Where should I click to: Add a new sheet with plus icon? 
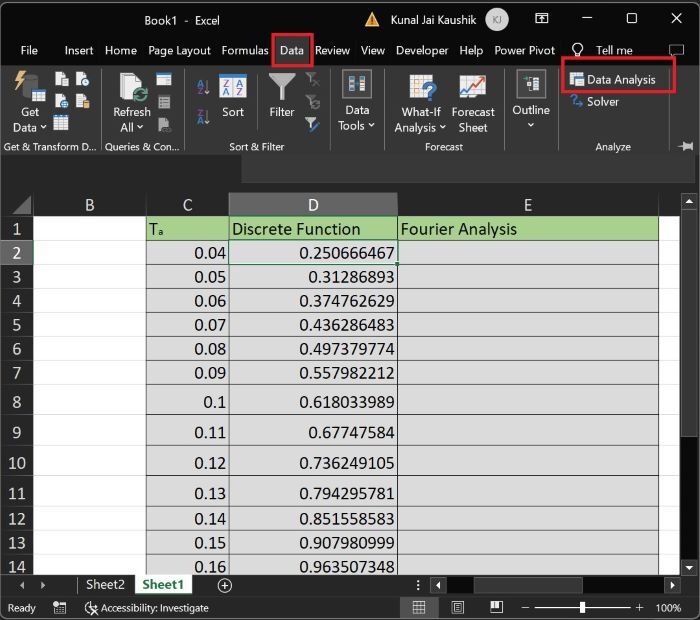[x=224, y=585]
